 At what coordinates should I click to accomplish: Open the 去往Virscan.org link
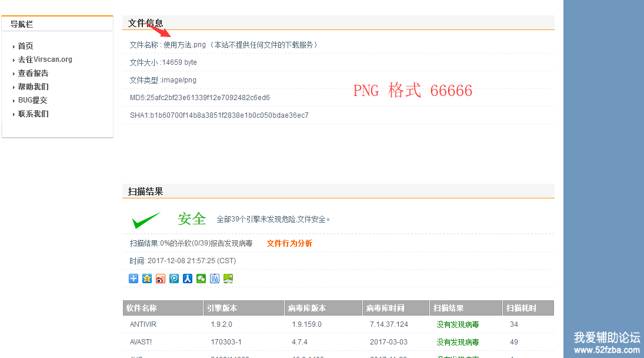[x=45, y=59]
